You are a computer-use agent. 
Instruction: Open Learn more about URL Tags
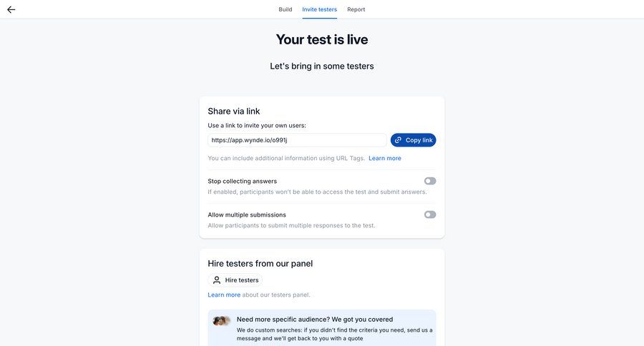point(385,158)
